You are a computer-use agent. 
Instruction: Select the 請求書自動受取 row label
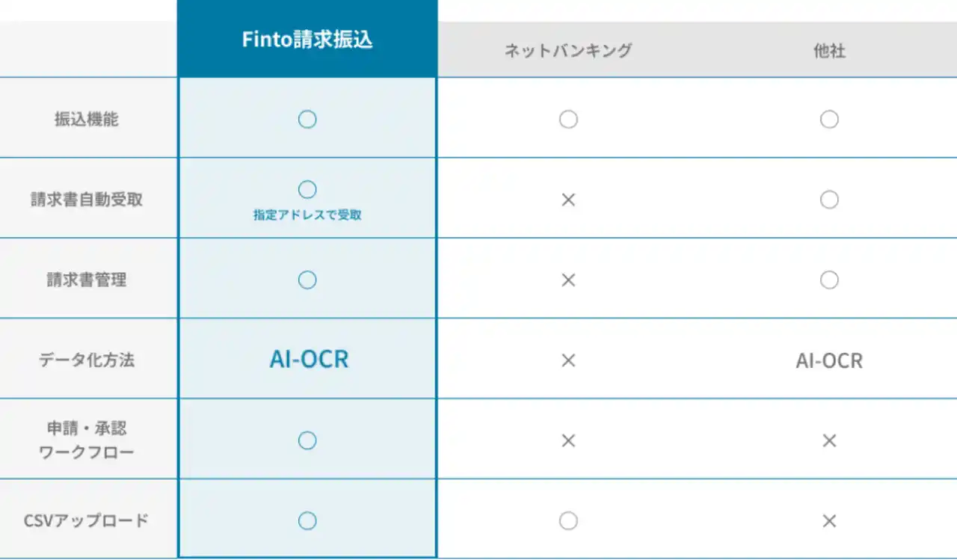point(87,200)
